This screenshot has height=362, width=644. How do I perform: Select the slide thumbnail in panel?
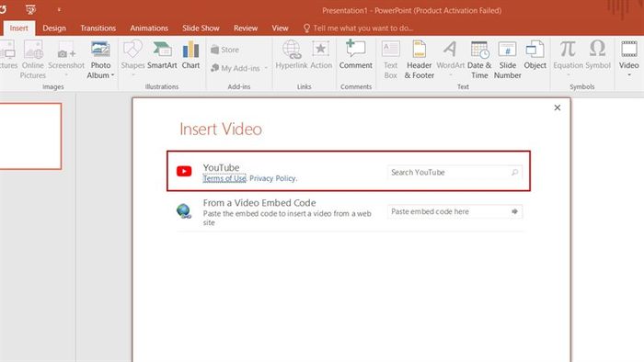pos(30,136)
